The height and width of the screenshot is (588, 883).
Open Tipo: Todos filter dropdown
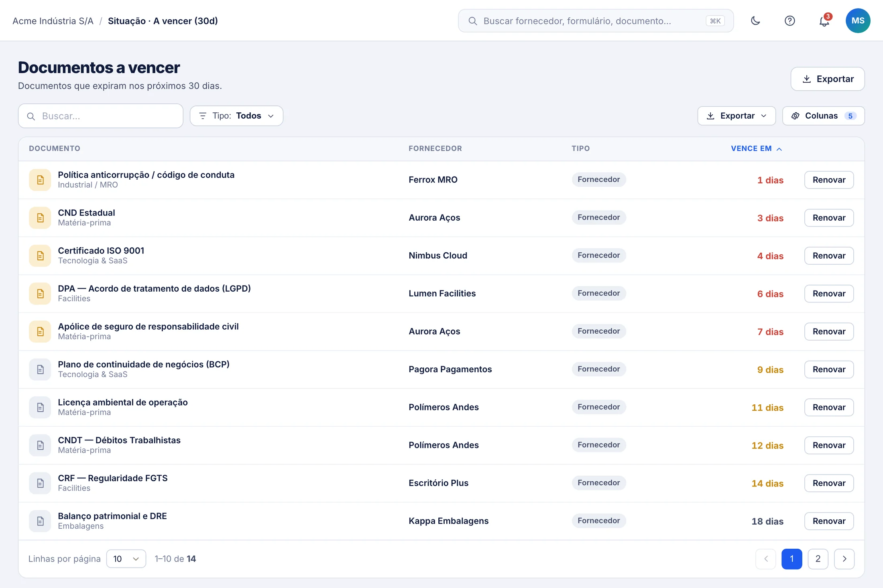(x=236, y=116)
